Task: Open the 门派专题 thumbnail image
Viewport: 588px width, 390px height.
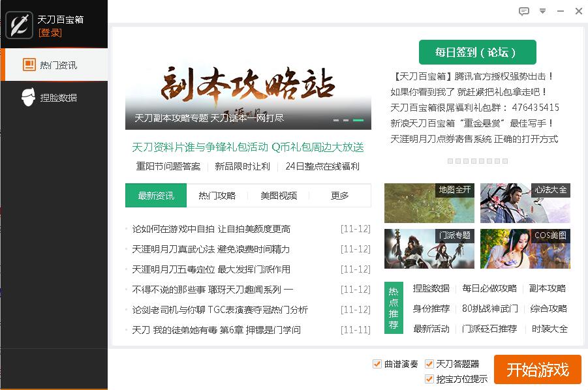Action: pyautogui.click(x=429, y=249)
